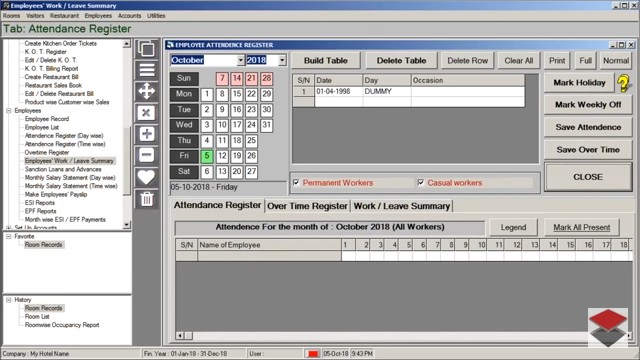This screenshot has height=360, width=640.
Task: Open Room Records under Favorite
Action: 44,245
